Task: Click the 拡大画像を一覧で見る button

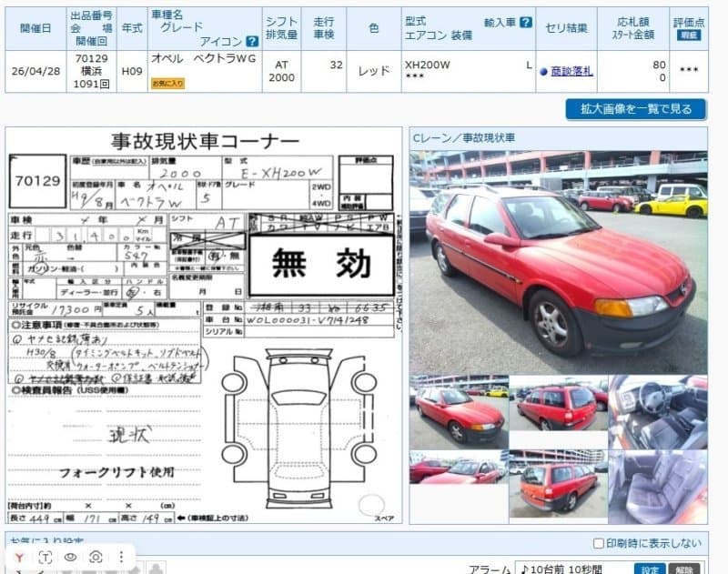Action: point(636,109)
